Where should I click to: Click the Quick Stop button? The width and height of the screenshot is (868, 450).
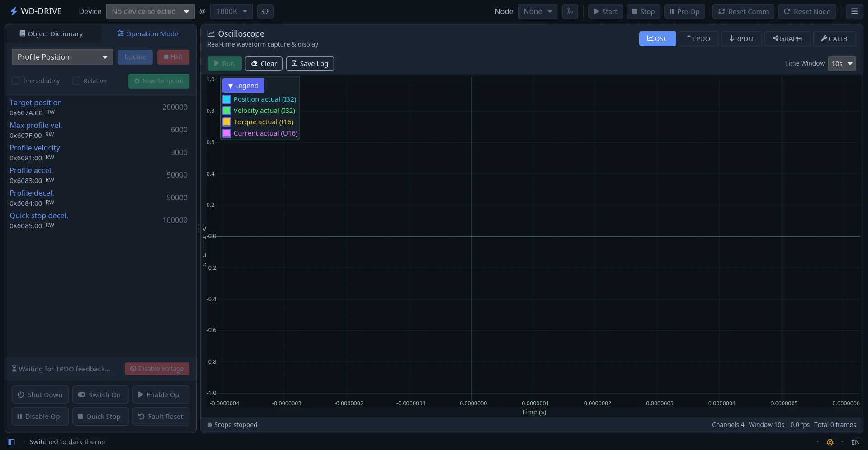100,417
